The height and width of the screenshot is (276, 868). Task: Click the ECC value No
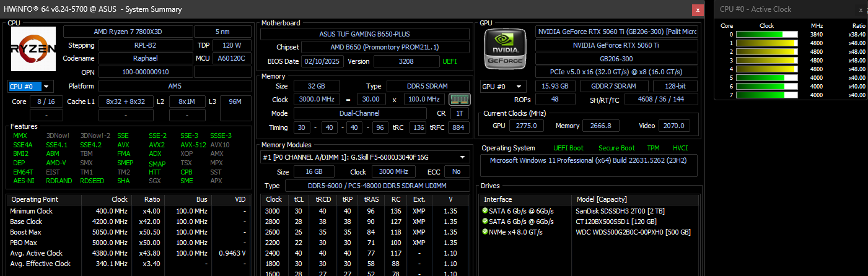(x=456, y=171)
